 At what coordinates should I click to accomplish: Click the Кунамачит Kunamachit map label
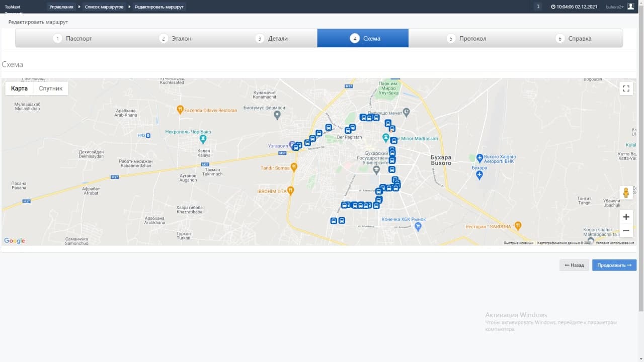pos(265,94)
